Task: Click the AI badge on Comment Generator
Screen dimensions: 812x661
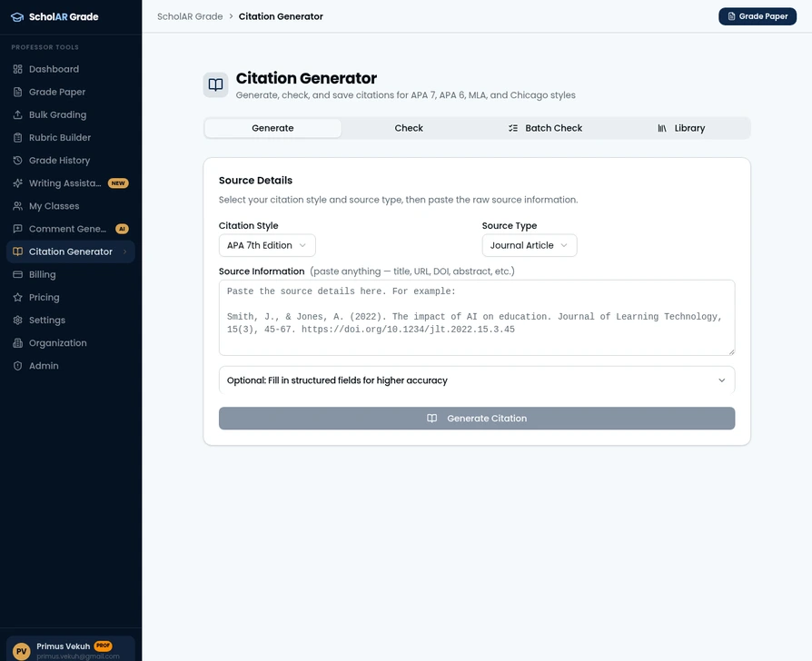Action: click(123, 229)
